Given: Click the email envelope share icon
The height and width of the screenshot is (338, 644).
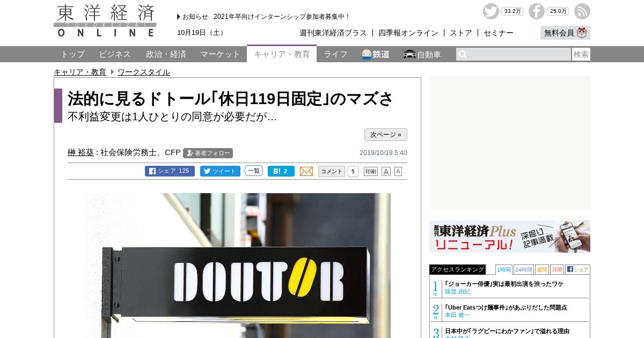Looking at the screenshot, I should (306, 171).
